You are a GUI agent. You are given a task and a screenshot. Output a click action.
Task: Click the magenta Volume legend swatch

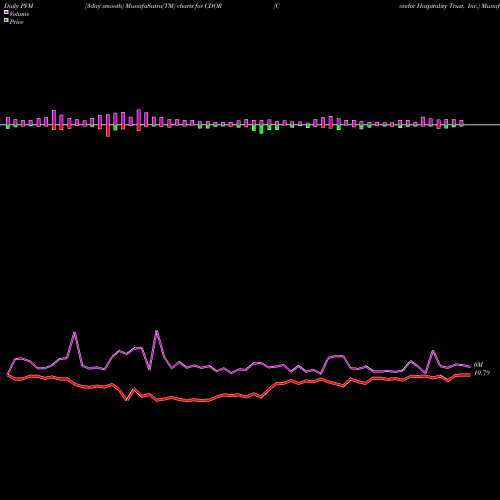[6, 13]
